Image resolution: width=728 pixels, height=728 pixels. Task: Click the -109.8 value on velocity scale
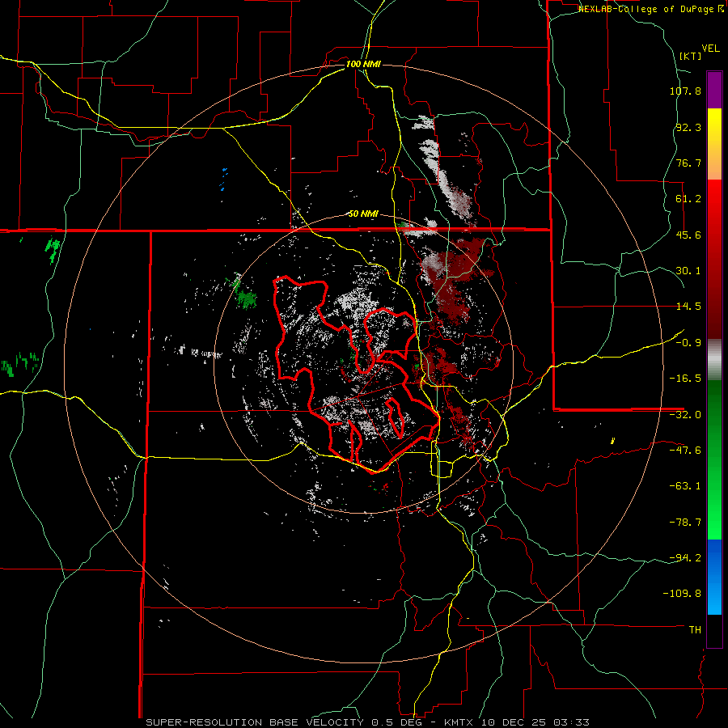pos(682,594)
